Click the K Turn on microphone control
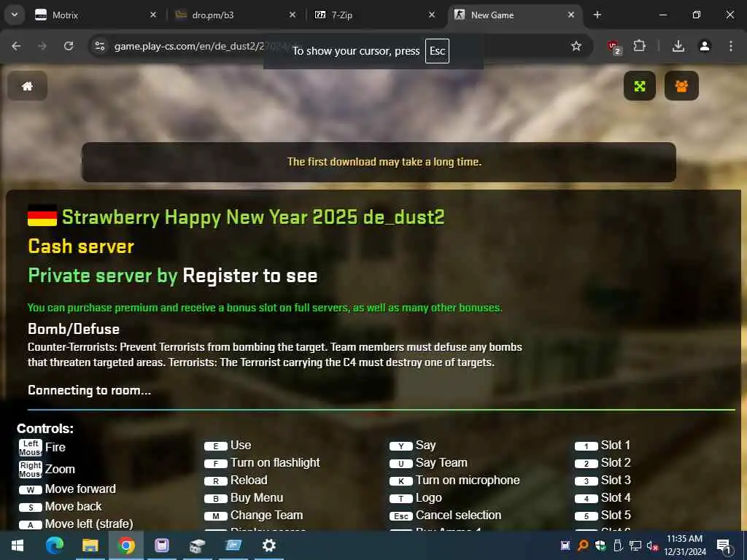The height and width of the screenshot is (560, 747). (x=454, y=481)
